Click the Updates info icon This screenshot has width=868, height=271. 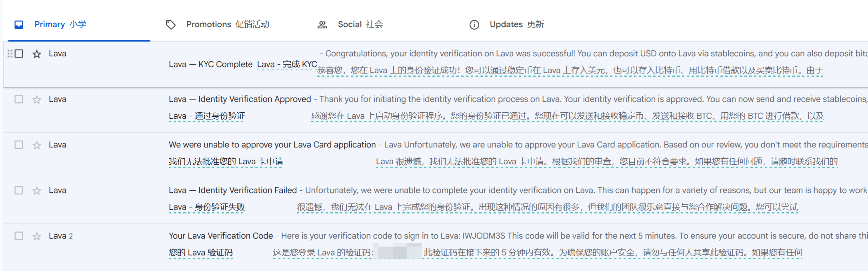474,25
